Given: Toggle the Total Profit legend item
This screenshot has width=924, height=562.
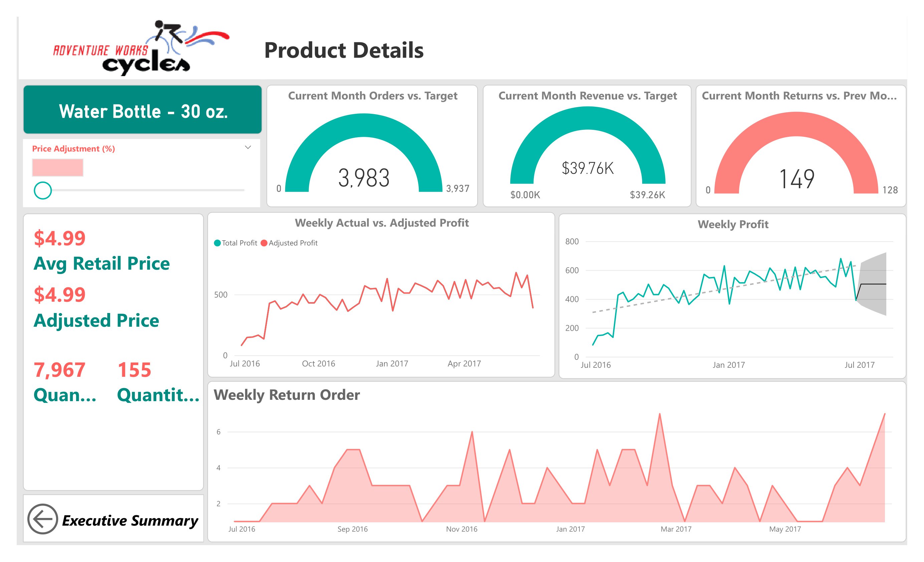Looking at the screenshot, I should (235, 243).
